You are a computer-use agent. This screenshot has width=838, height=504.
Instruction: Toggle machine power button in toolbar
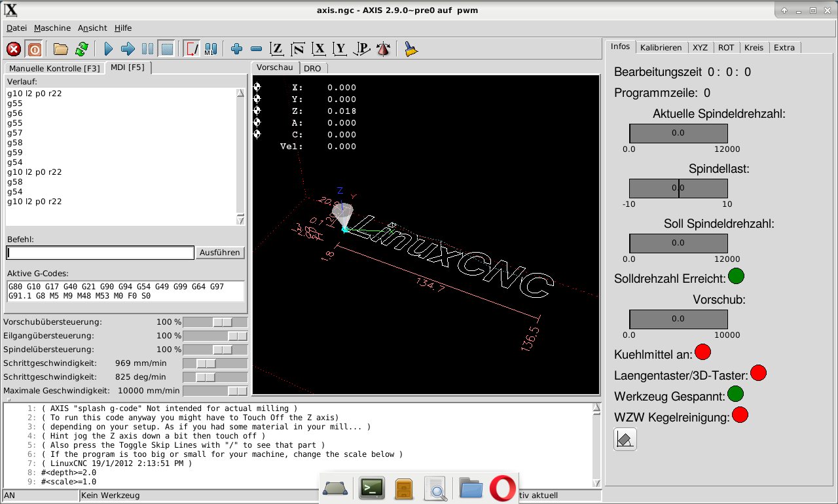coord(34,49)
